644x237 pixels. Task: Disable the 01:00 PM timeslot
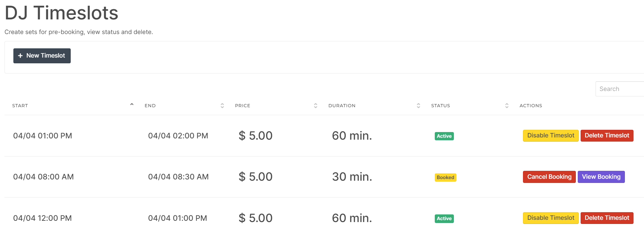point(550,136)
